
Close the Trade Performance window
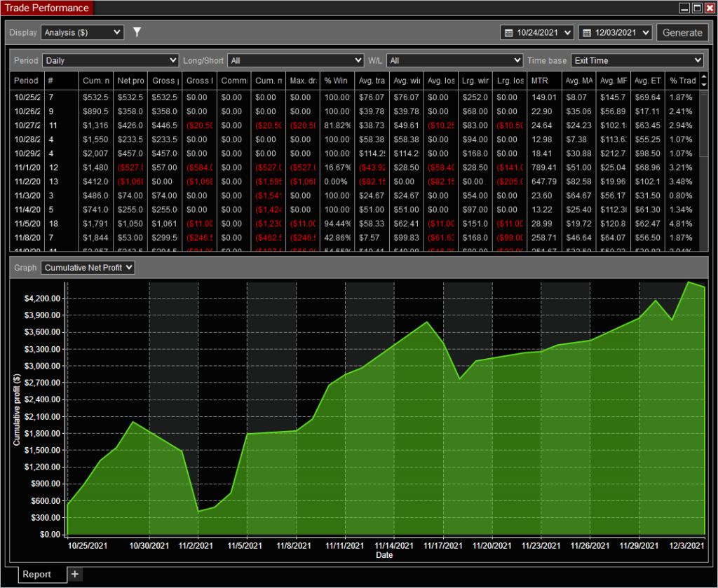click(x=709, y=8)
